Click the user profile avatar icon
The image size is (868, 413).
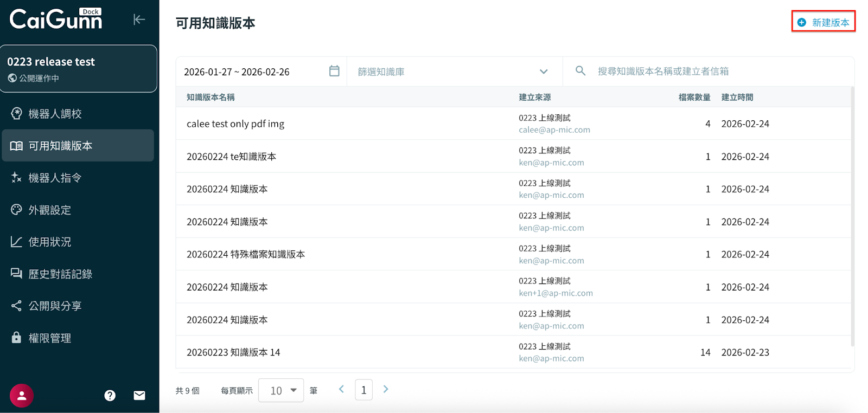tap(22, 396)
